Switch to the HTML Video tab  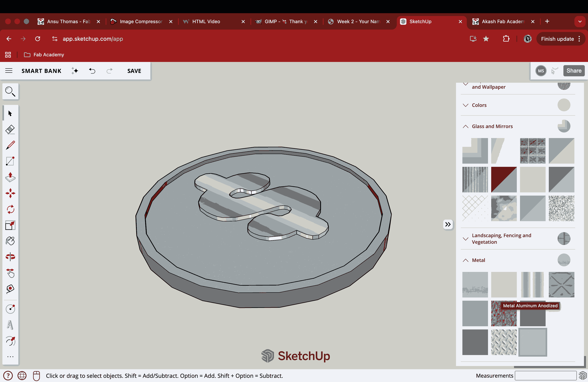point(206,21)
